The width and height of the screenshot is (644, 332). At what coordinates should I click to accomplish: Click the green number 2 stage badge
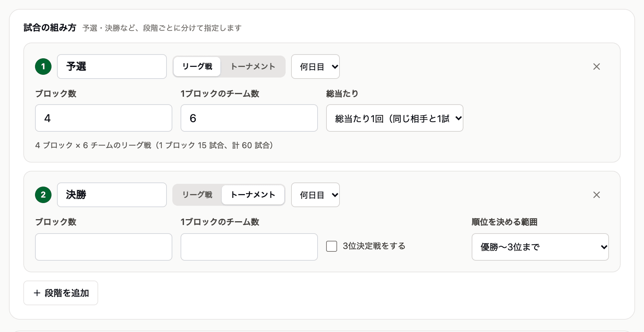(x=43, y=195)
